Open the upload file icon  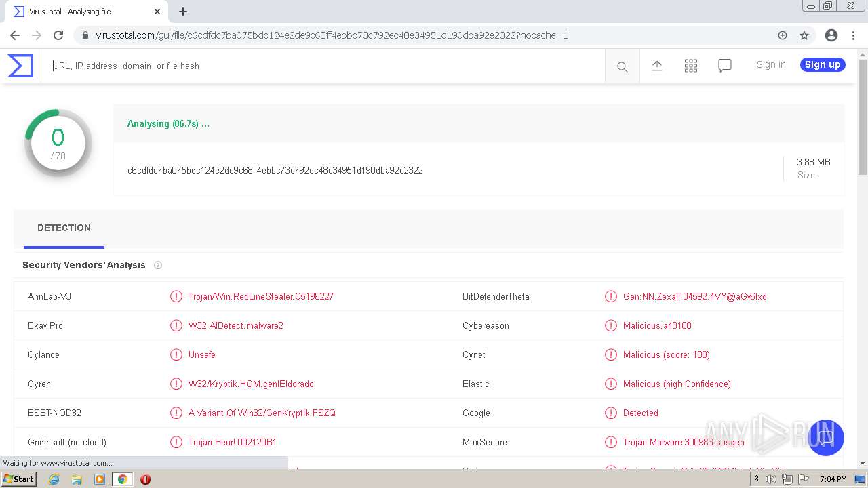pos(657,66)
